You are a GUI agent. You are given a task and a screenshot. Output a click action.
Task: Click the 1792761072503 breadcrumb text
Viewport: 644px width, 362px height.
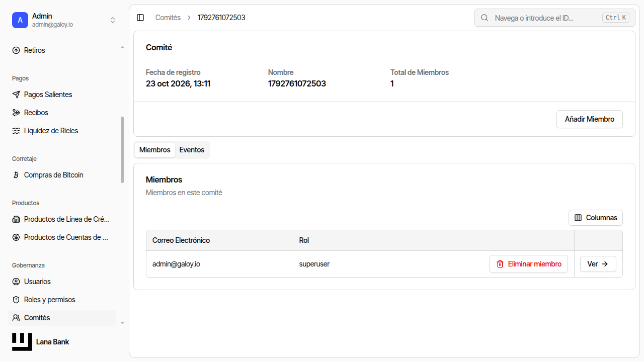pos(221,18)
